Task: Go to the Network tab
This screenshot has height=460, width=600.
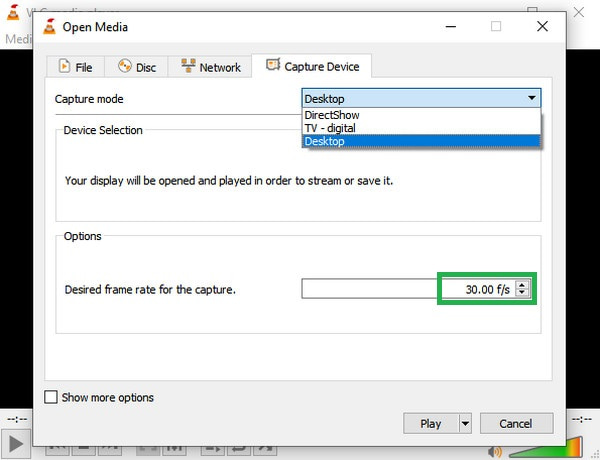Action: click(211, 67)
